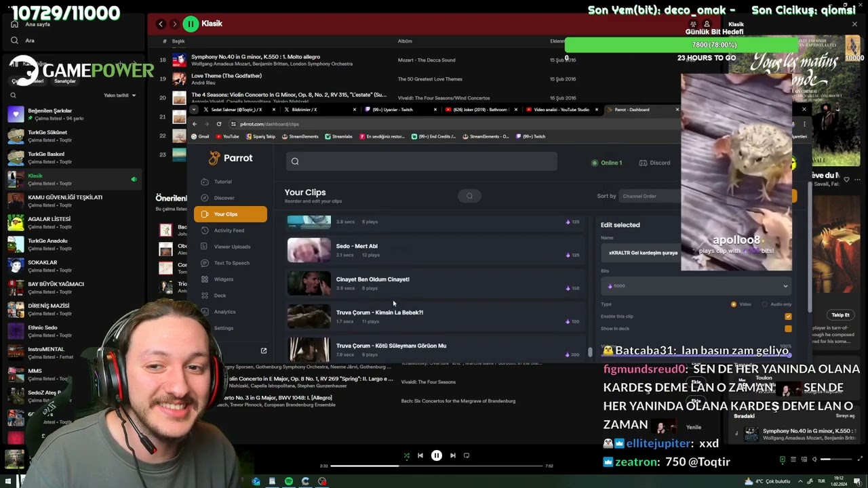
Task: Open the YouTube bookmark
Action: click(227, 136)
